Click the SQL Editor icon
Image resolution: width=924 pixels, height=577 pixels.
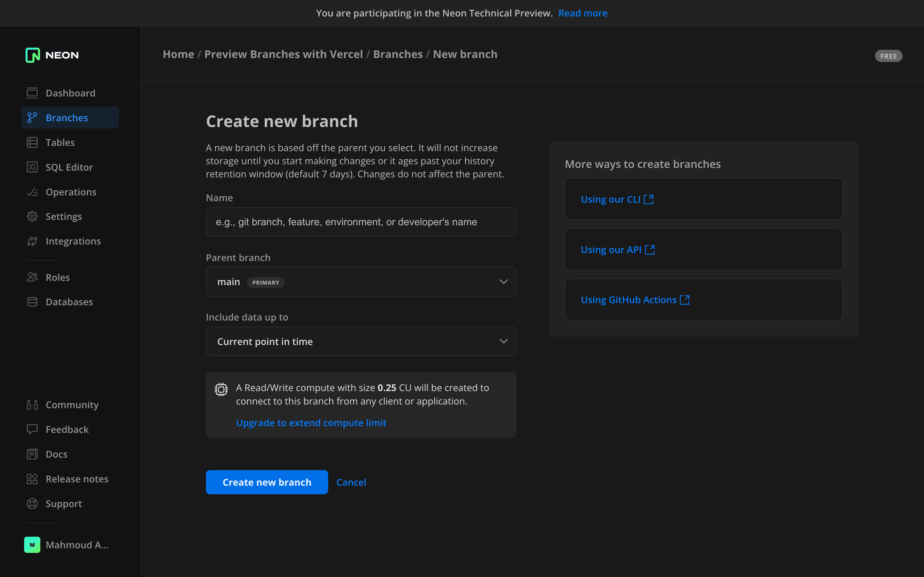[x=32, y=167]
